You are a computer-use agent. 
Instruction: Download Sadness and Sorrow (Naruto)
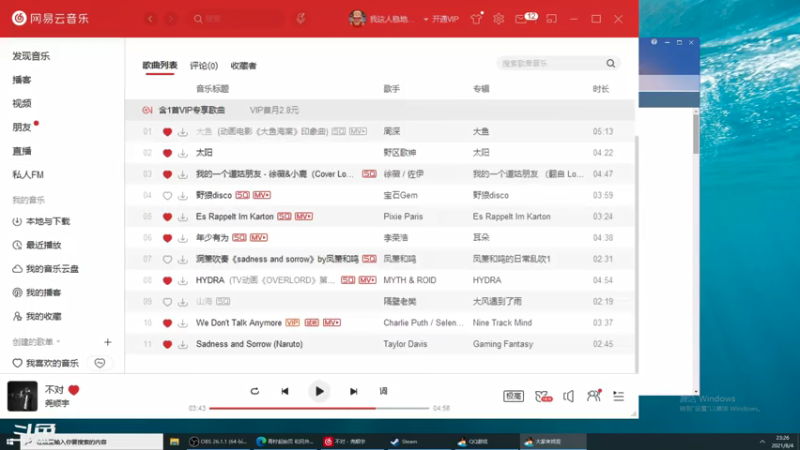pos(183,344)
